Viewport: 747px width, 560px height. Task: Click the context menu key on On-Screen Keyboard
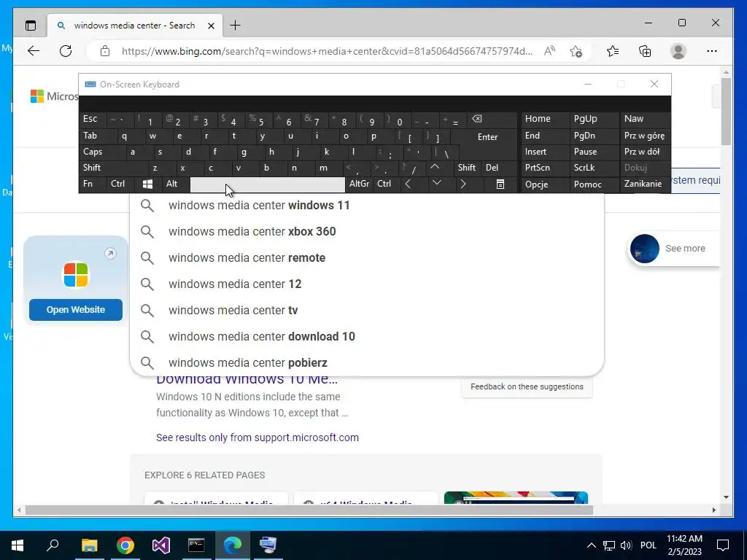tap(500, 184)
